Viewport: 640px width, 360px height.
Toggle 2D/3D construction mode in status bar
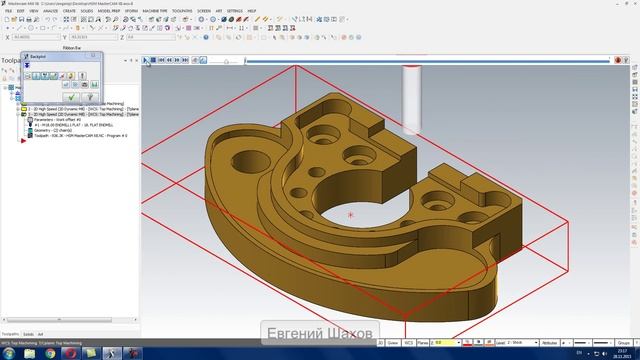click(x=380, y=343)
